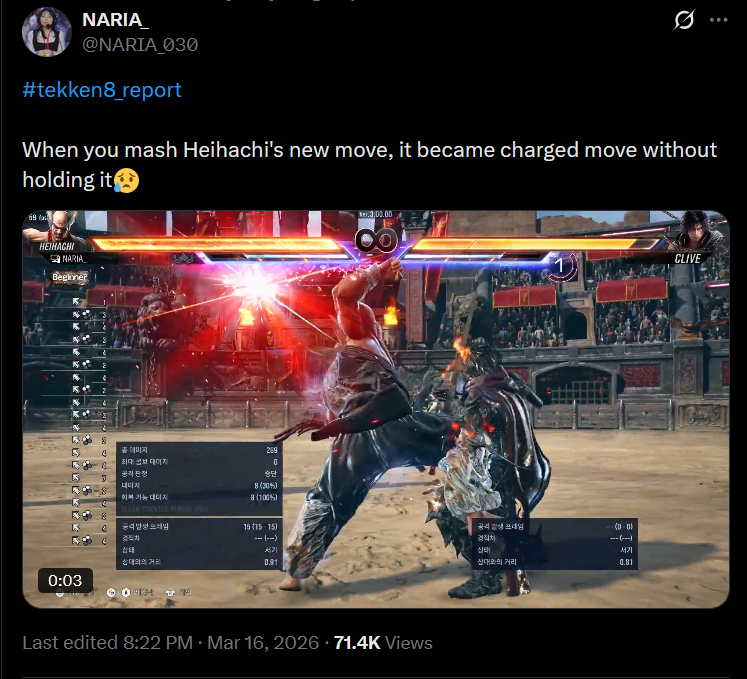Click the 71.4K Views count

(383, 642)
